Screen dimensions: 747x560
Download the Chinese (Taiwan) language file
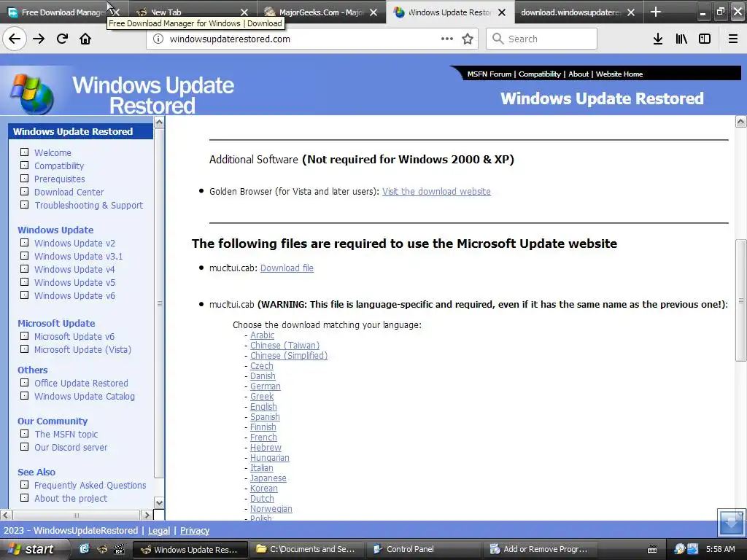(285, 346)
